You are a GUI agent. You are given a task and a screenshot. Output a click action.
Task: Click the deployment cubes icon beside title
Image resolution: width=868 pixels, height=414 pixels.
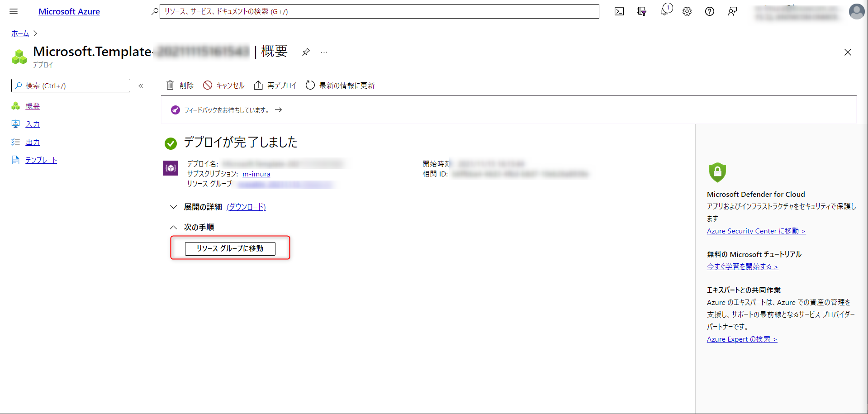click(x=19, y=57)
